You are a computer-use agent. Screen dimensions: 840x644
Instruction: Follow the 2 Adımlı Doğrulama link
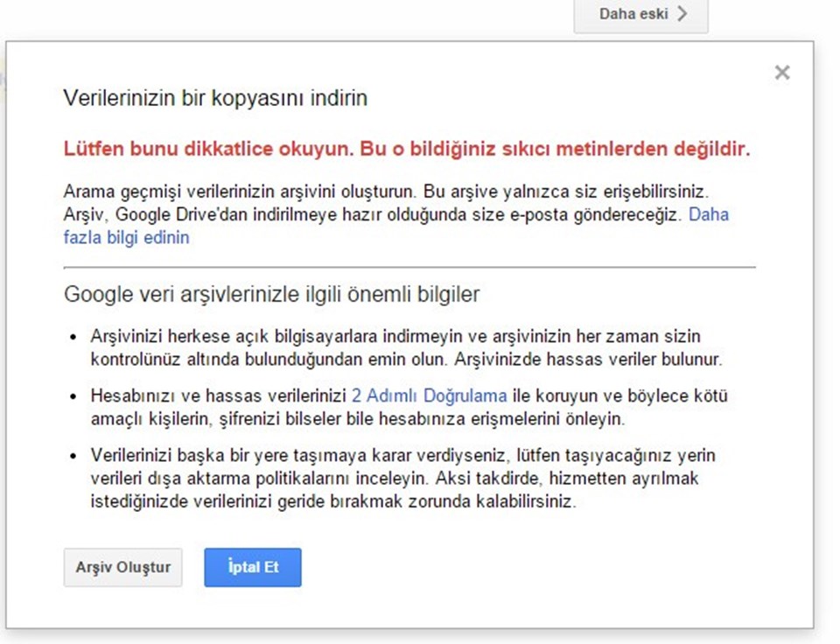(429, 395)
